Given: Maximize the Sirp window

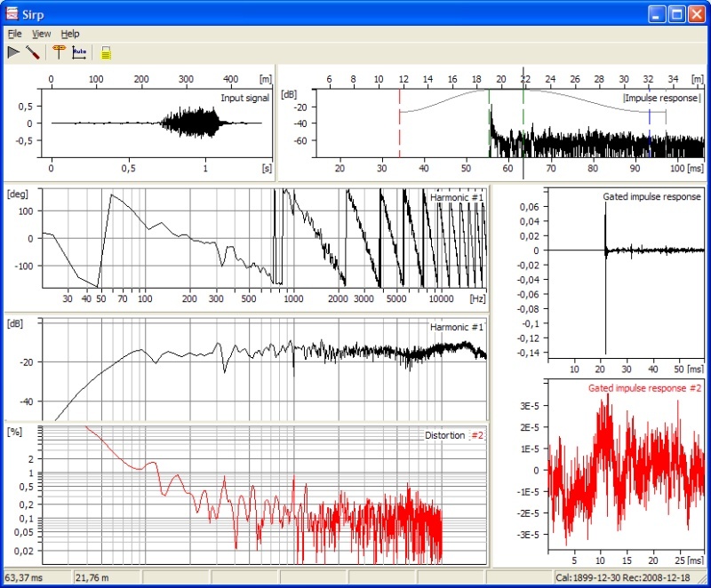Looking at the screenshot, I should 676,14.
